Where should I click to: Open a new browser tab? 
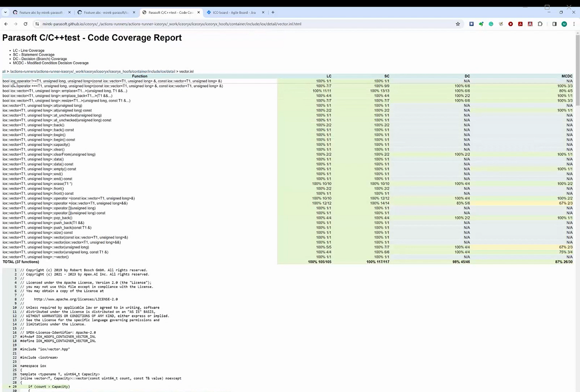click(273, 12)
